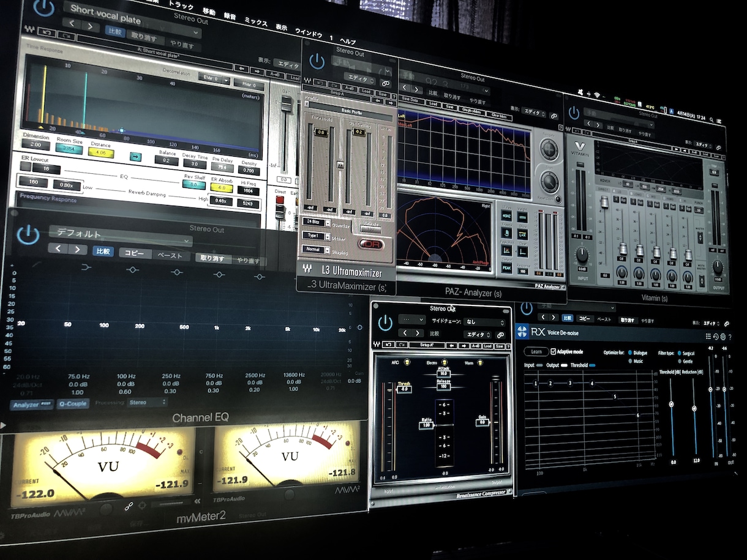Click the link icon in L3 UltraMaximizer header
Viewport: 747px width, 560px height.
click(x=386, y=82)
